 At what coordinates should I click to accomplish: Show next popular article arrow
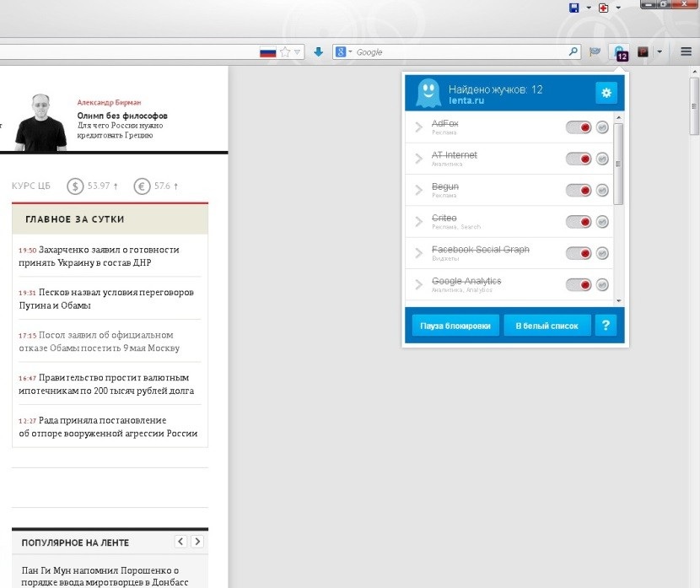point(197,542)
